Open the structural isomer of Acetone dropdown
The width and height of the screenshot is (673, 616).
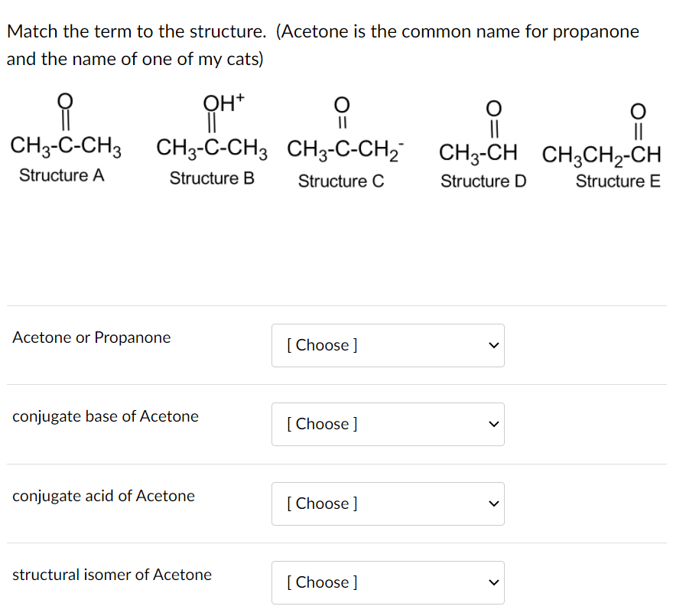(388, 582)
